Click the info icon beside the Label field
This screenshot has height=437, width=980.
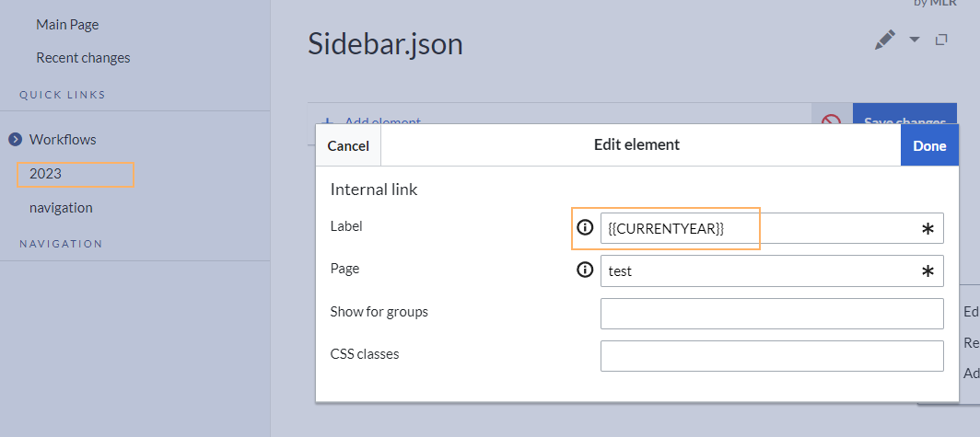[584, 227]
